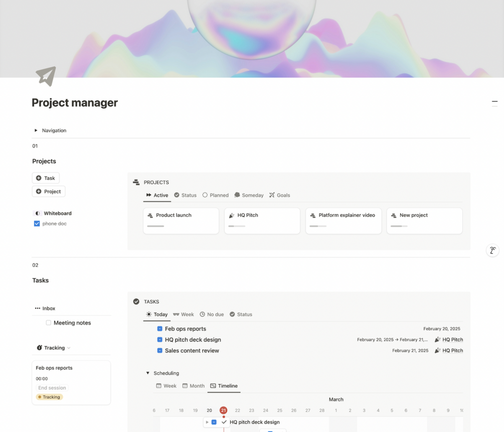Select the Today tasks tab
The image size is (504, 432).
pos(157,314)
